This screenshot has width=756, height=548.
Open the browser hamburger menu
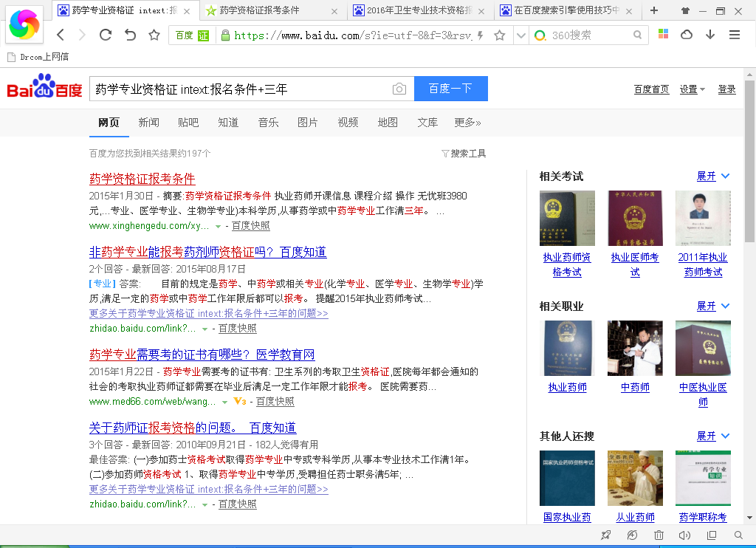click(x=735, y=35)
